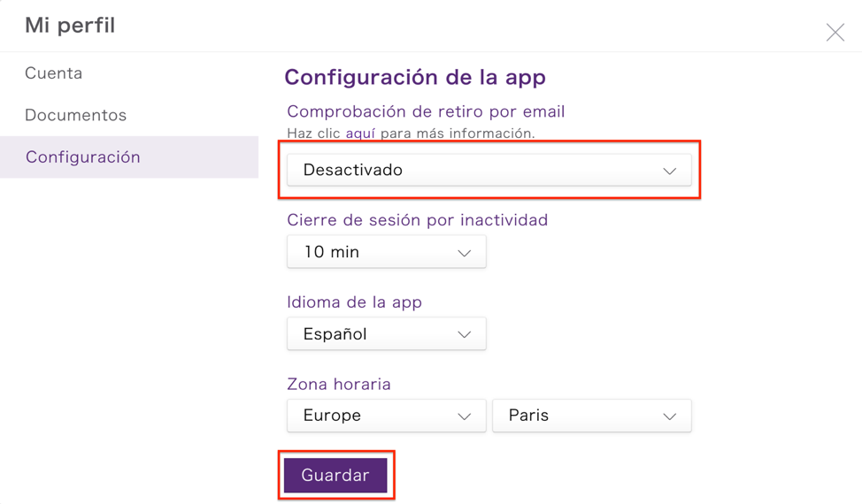Click the 'Mi perfil' dialog title
This screenshot has height=504, width=862.
70,26
